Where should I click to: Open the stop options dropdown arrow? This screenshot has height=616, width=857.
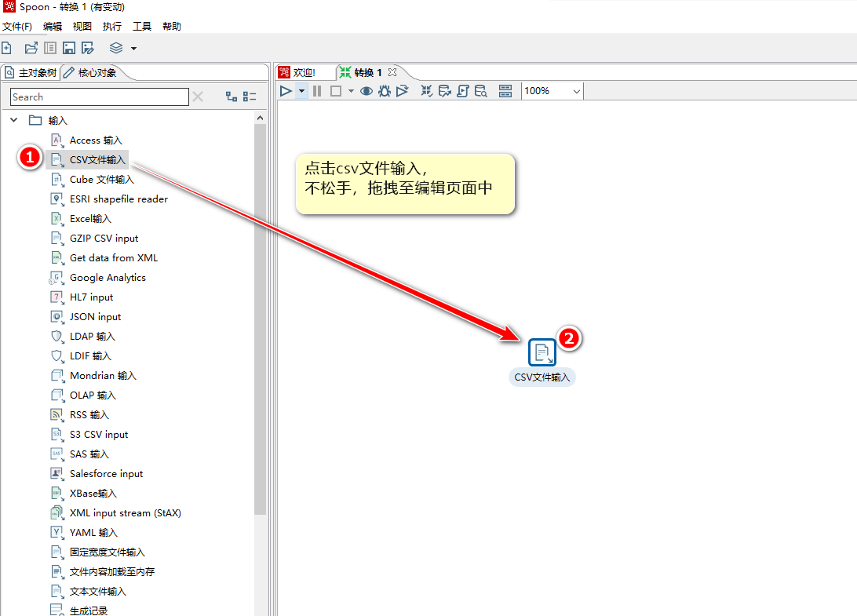pos(351,91)
